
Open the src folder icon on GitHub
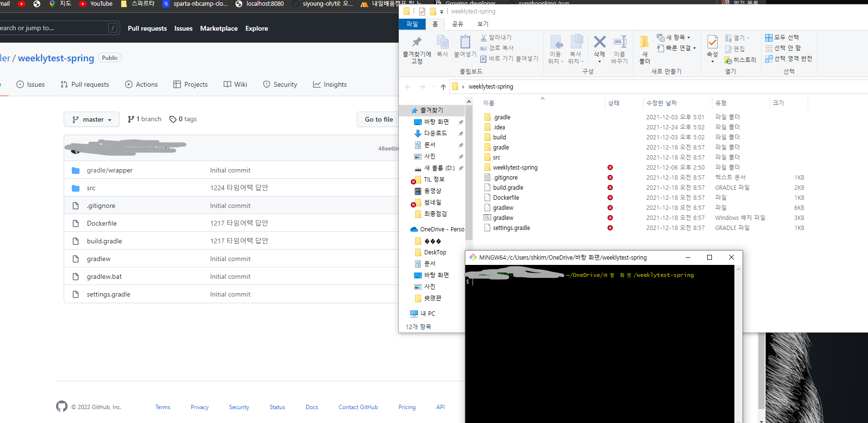click(x=76, y=188)
